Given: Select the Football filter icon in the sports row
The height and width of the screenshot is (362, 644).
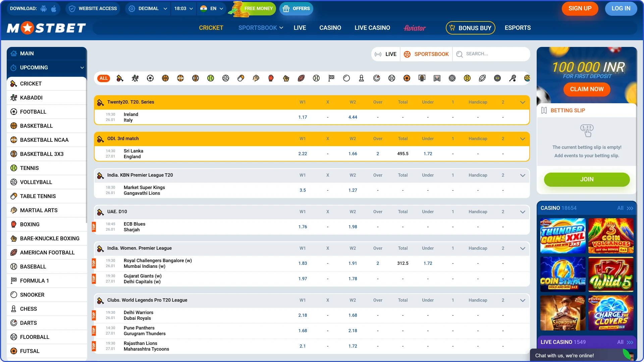Looking at the screenshot, I should [150, 78].
